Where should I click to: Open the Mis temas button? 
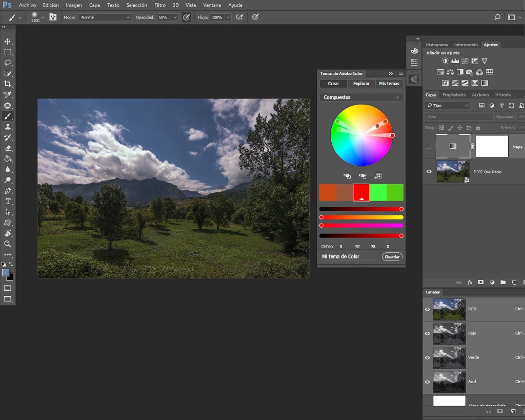click(389, 84)
